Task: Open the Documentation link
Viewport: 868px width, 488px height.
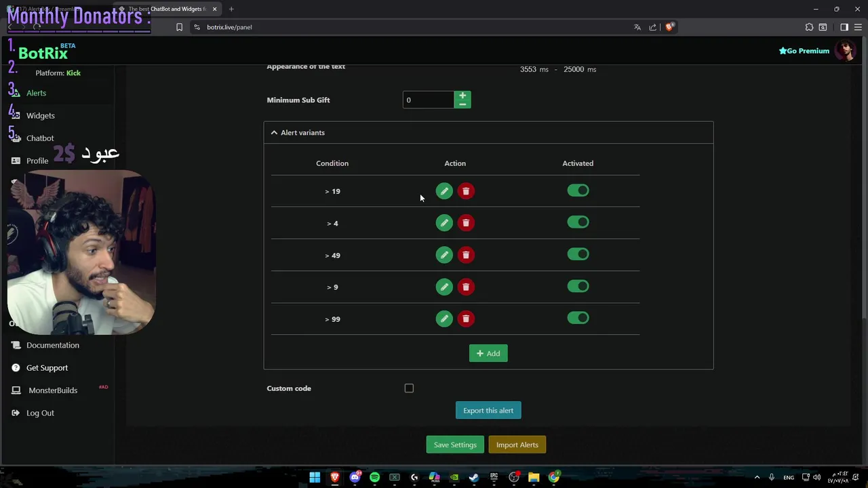Action: 53,345
